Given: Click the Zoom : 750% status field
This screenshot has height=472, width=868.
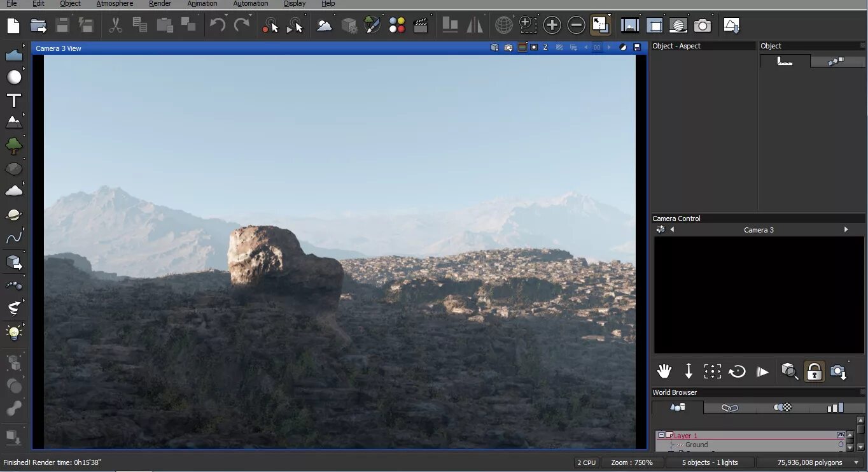Looking at the screenshot, I should pos(632,462).
